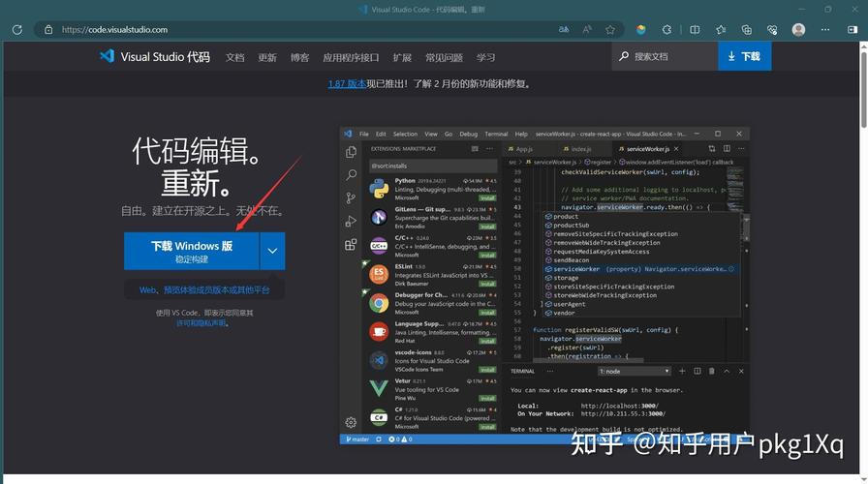
Task: Click Extensions icon in VS Code preview activity bar
Action: (x=351, y=245)
